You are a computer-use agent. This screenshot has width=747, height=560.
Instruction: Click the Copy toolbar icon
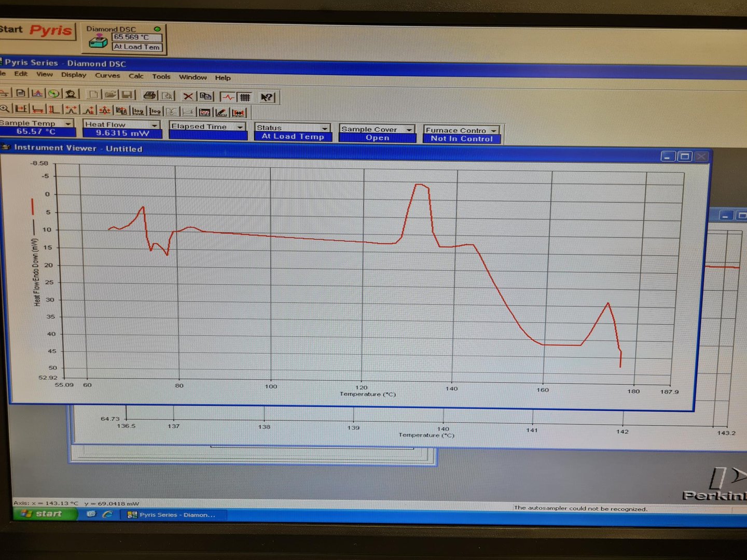point(206,96)
